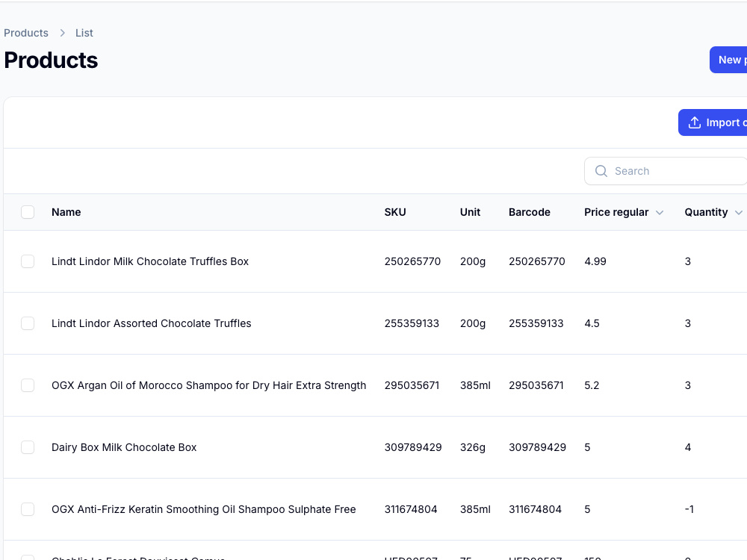Viewport: 747px width, 560px height.
Task: Open OGX Anti-Frizz Keratin Smoothing Oil Shampoo row
Action: point(204,509)
